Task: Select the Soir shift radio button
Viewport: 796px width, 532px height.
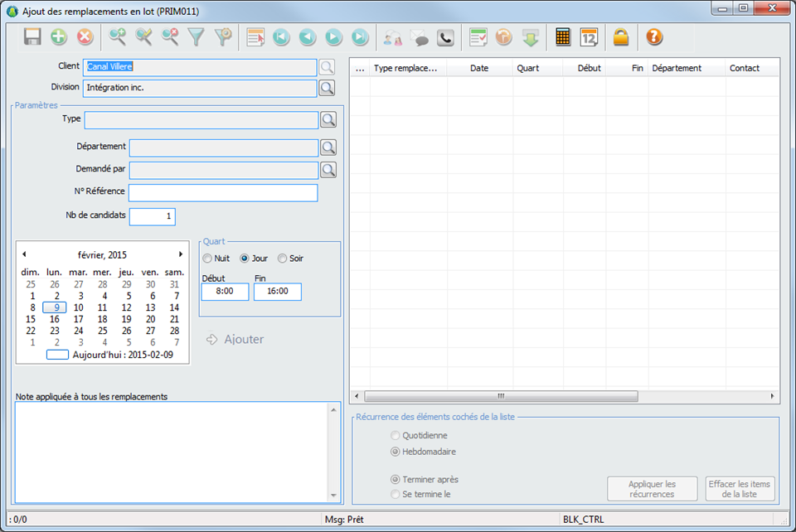Action: pyautogui.click(x=283, y=259)
